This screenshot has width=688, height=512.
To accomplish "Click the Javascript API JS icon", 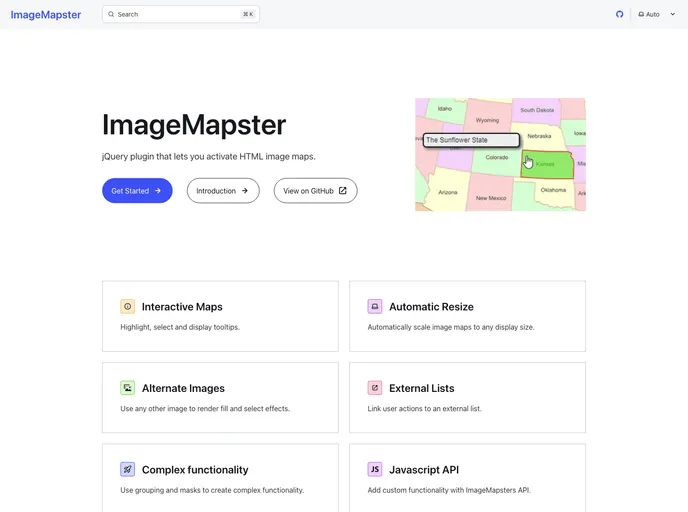I will point(375,469).
